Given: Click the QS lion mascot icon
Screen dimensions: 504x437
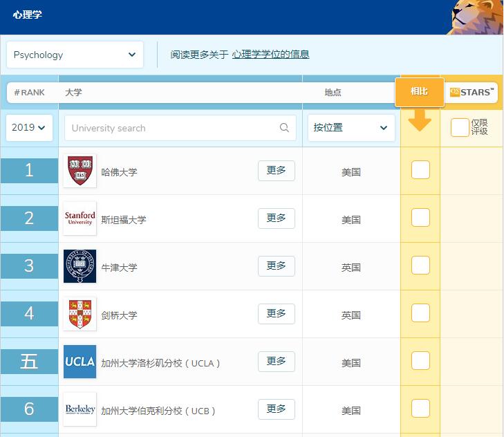Looking at the screenshot, I should (x=476, y=17).
